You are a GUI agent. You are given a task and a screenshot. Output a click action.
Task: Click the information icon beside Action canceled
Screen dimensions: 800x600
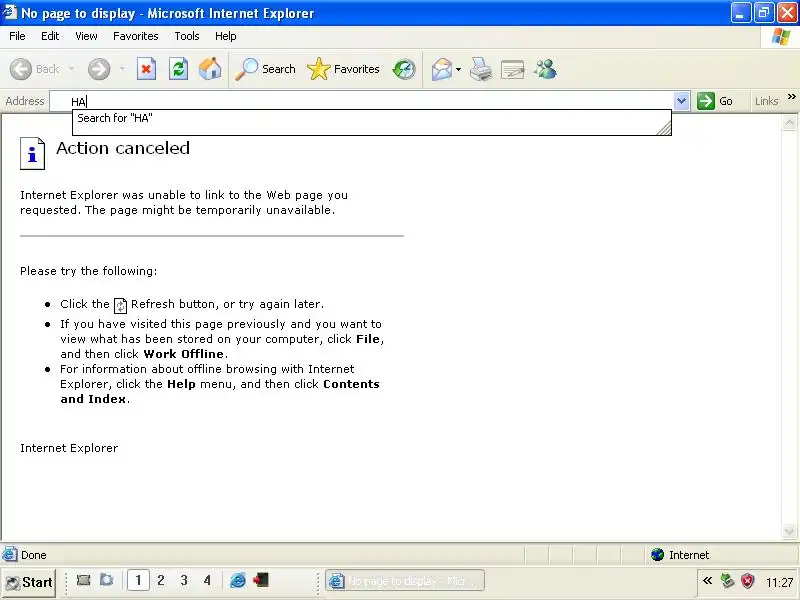32,153
